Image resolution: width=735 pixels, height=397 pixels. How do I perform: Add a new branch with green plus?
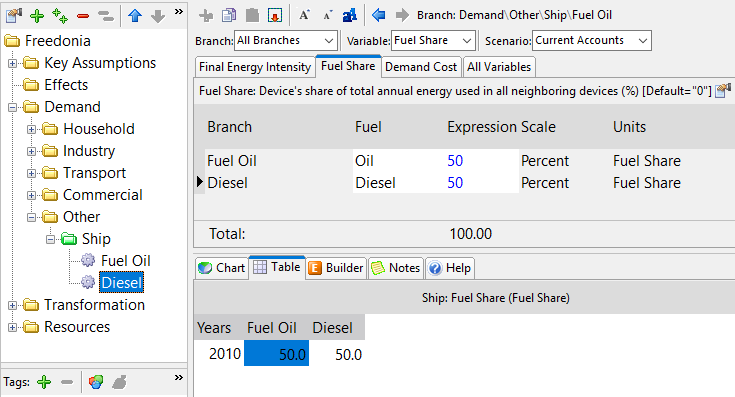click(37, 16)
